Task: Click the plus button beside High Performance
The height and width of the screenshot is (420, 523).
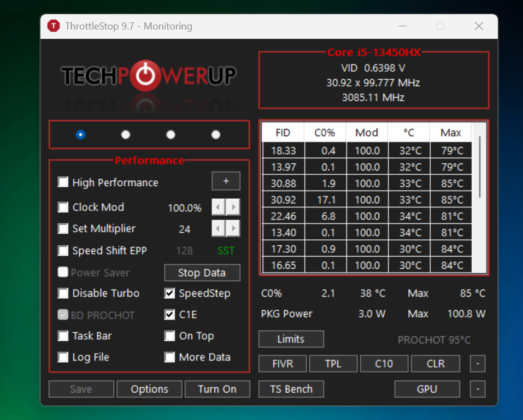Action: pos(226,181)
